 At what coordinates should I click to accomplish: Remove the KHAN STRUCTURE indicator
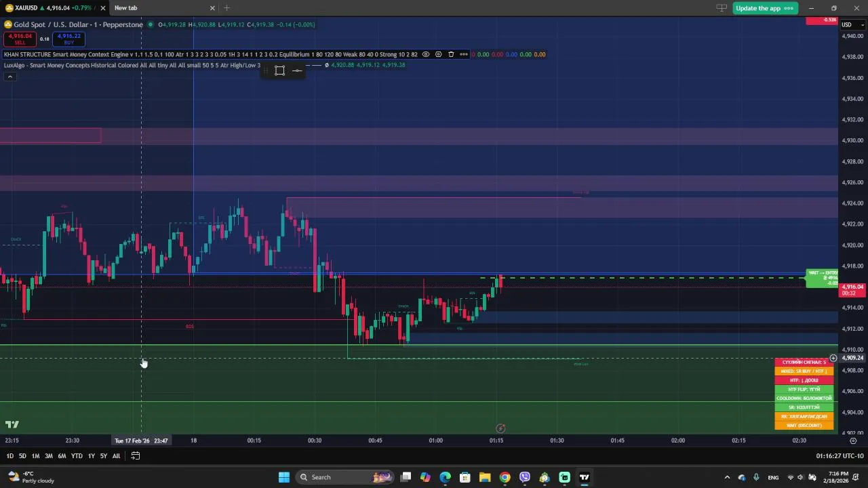[451, 54]
